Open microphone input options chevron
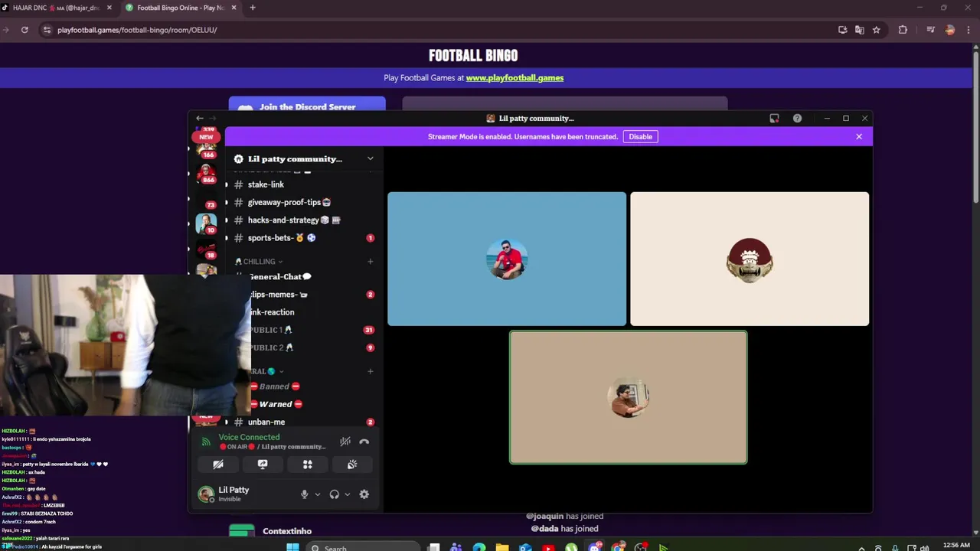The width and height of the screenshot is (980, 551). [317, 494]
